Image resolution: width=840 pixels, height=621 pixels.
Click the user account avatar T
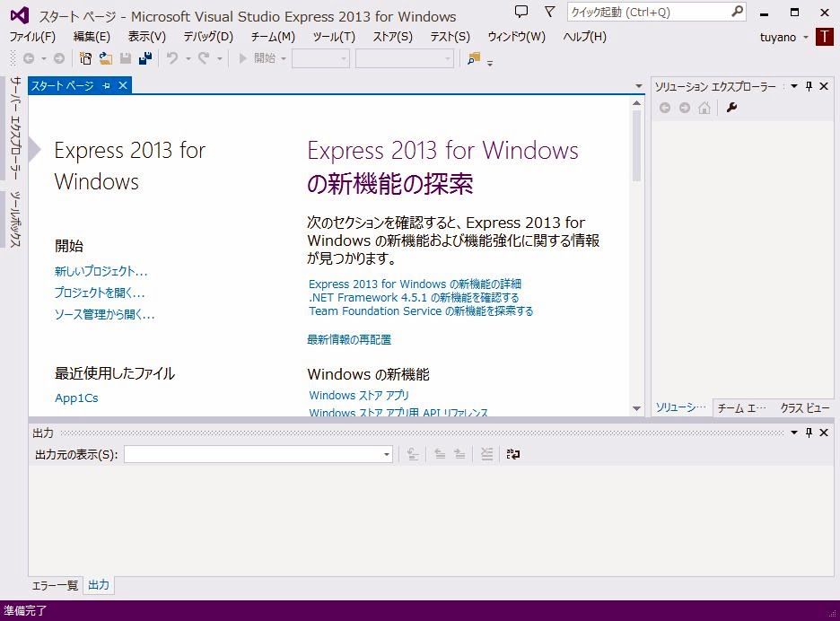pyautogui.click(x=824, y=37)
